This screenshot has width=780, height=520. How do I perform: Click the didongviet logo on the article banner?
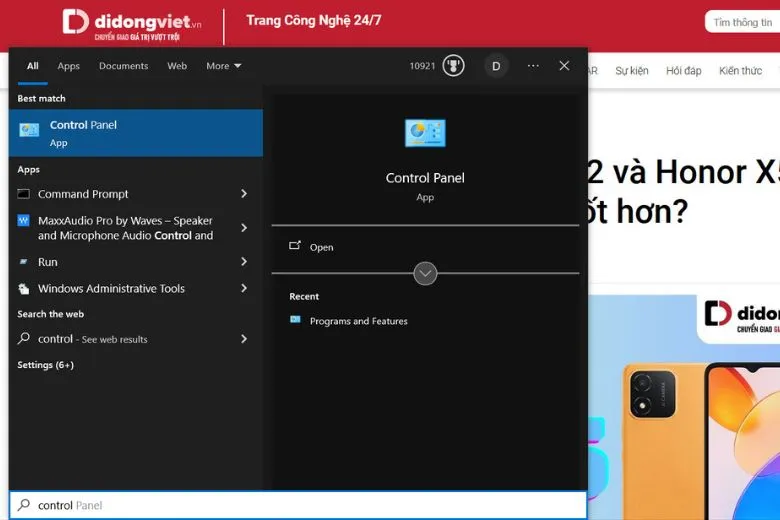click(742, 316)
